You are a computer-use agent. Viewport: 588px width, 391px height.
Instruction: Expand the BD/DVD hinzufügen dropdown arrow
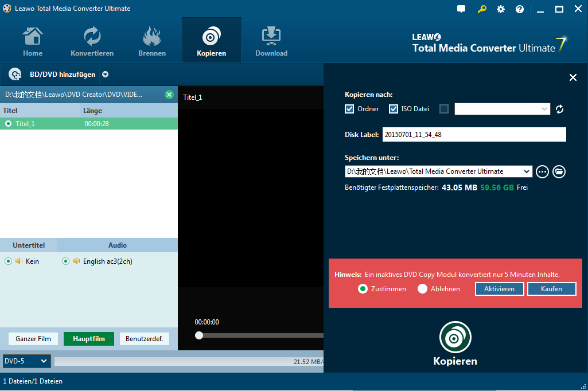coord(106,74)
